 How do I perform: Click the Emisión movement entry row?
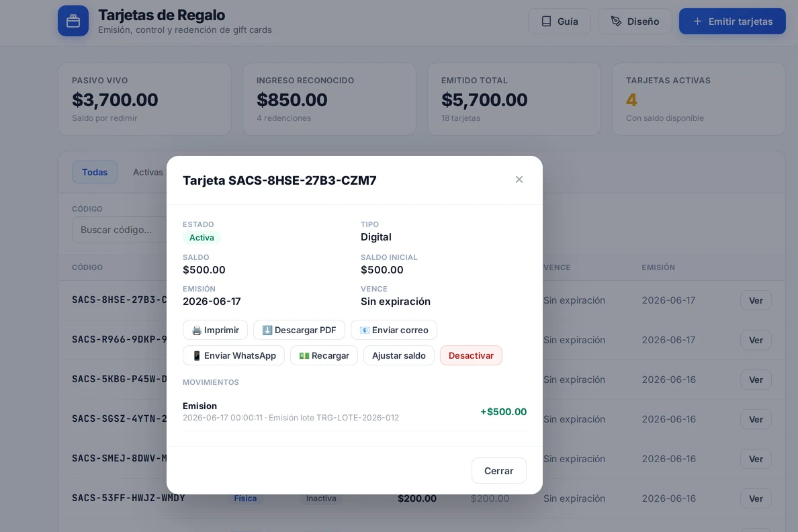click(354, 411)
